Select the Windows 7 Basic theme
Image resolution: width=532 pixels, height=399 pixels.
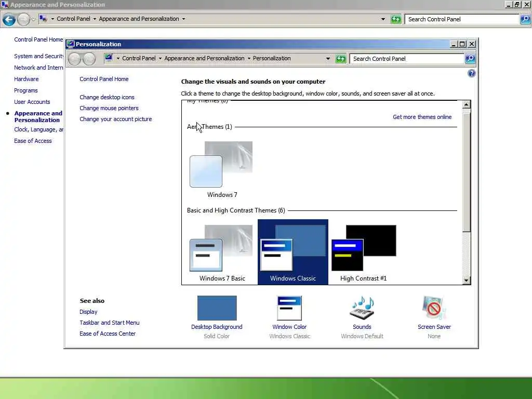pyautogui.click(x=221, y=253)
